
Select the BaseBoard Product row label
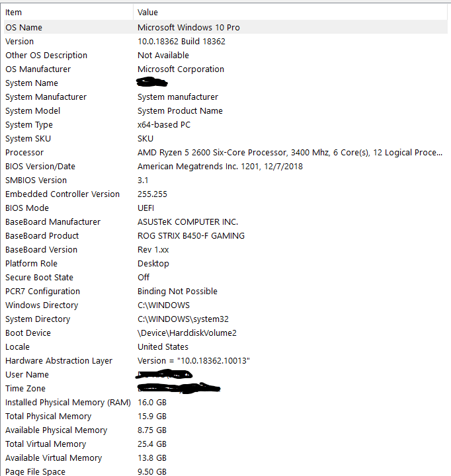[x=42, y=236]
